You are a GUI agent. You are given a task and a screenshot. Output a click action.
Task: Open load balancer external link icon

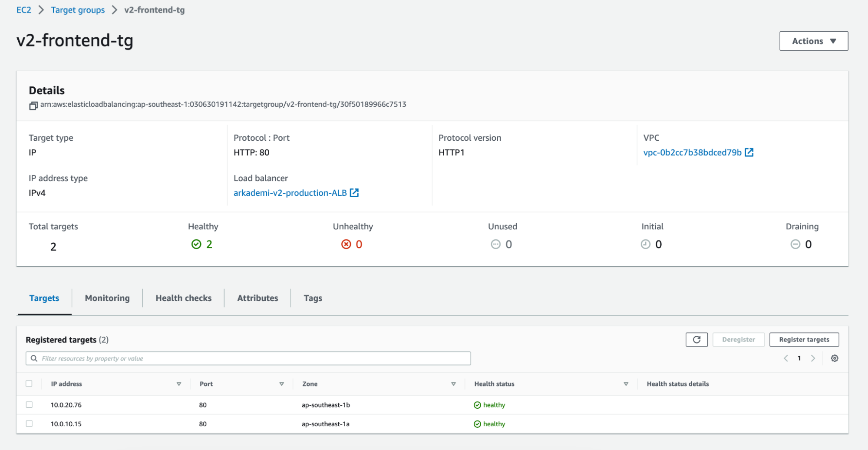354,192
